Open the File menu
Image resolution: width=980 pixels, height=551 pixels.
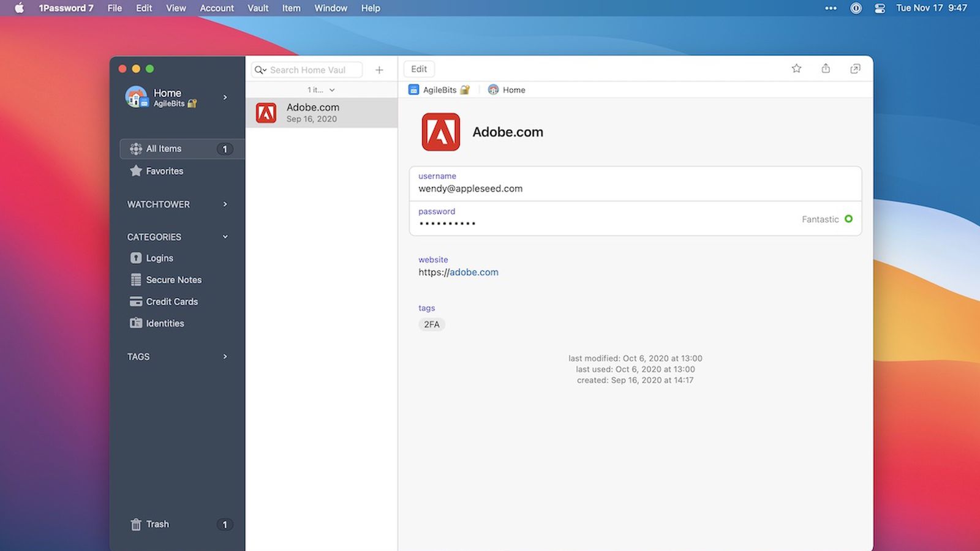(115, 8)
